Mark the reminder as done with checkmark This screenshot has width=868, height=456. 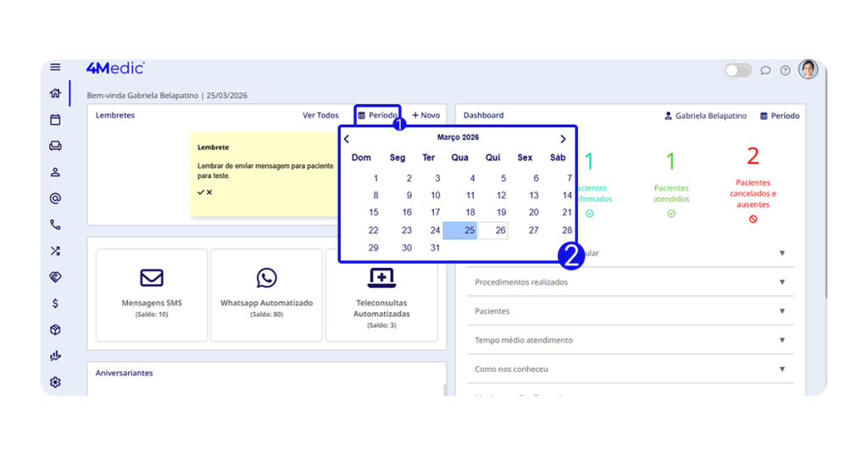201,192
